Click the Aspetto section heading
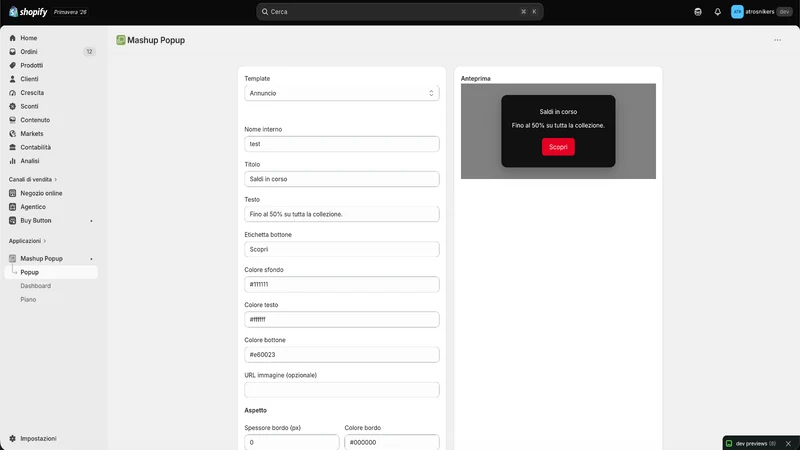Screen dimensions: 800x450 (x=256, y=410)
